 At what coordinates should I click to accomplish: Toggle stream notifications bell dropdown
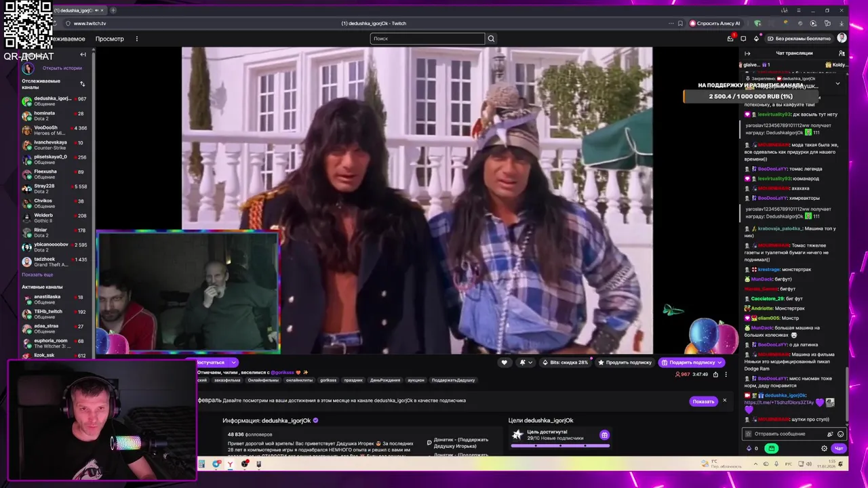(x=525, y=363)
